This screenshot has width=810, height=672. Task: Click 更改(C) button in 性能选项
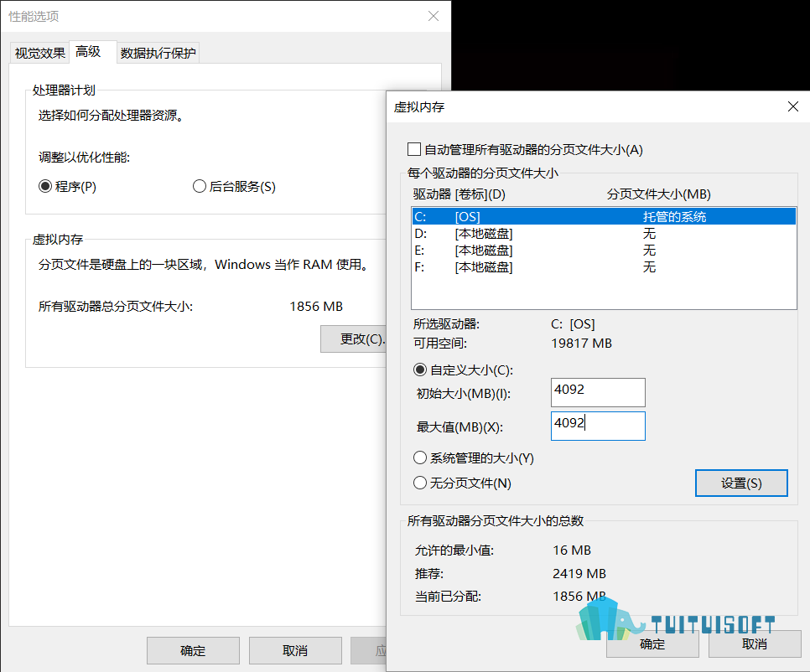(x=353, y=339)
